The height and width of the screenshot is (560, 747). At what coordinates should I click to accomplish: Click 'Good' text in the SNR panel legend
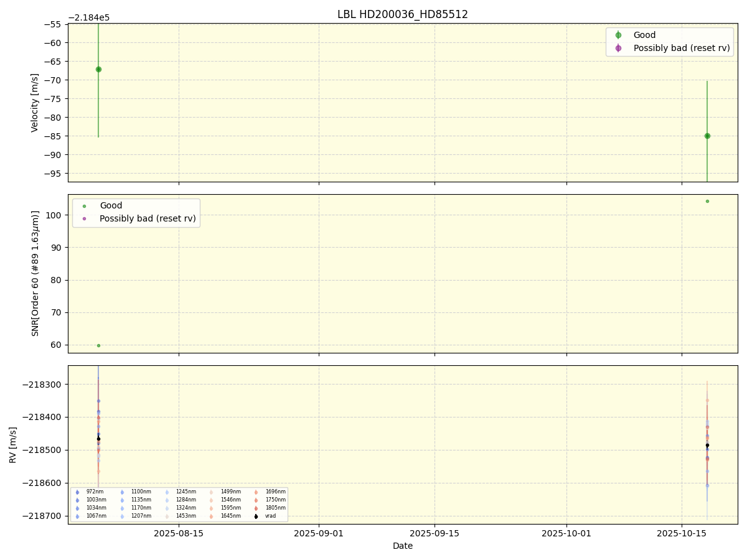pyautogui.click(x=111, y=206)
